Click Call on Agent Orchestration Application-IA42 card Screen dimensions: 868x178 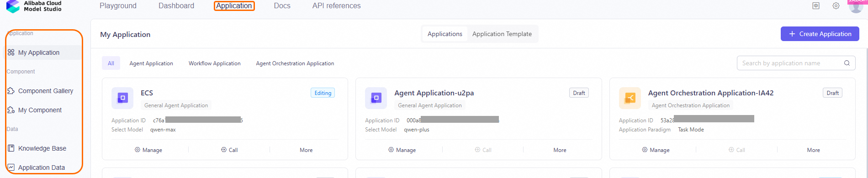737,150
